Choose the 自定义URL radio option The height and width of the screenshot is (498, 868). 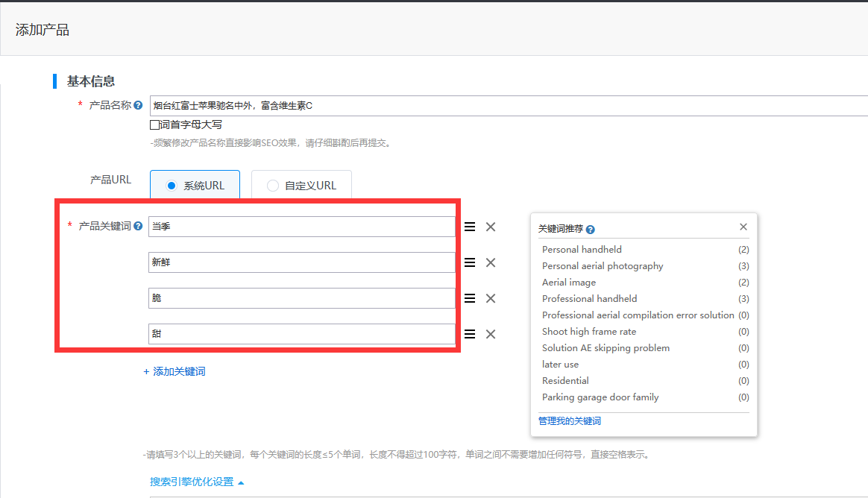(x=273, y=186)
